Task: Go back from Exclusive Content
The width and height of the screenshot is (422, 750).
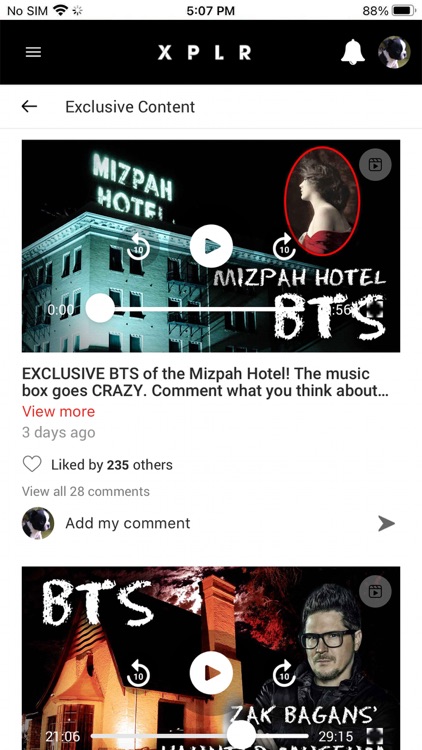Action: (x=29, y=106)
